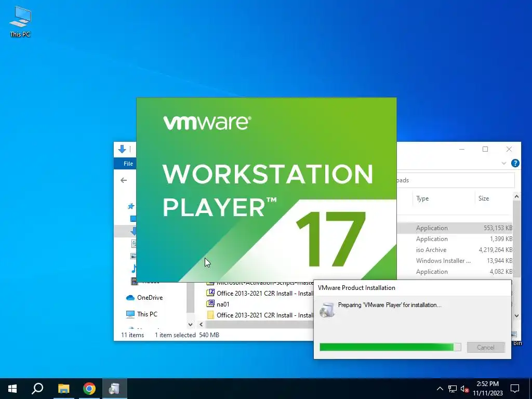Image resolution: width=532 pixels, height=399 pixels.
Task: Select the Office 2013-2021 C2R Install archive file
Action: click(x=260, y=294)
